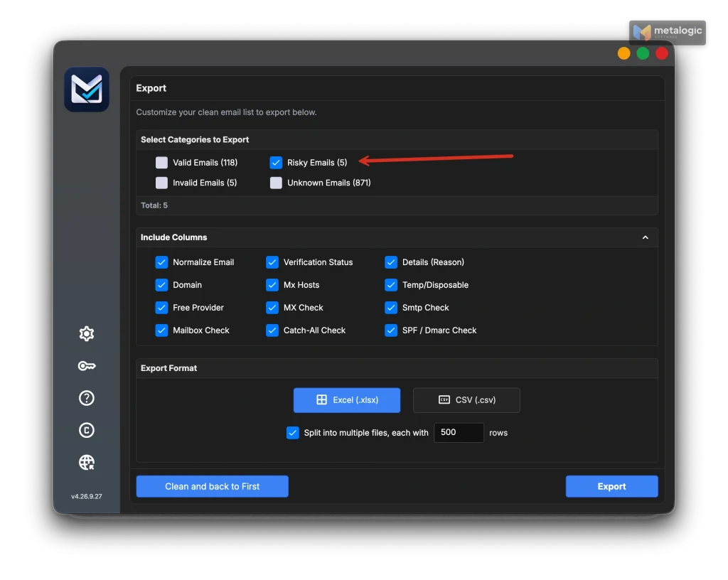Toggle Temp/Disposable column checkbox

pos(391,285)
